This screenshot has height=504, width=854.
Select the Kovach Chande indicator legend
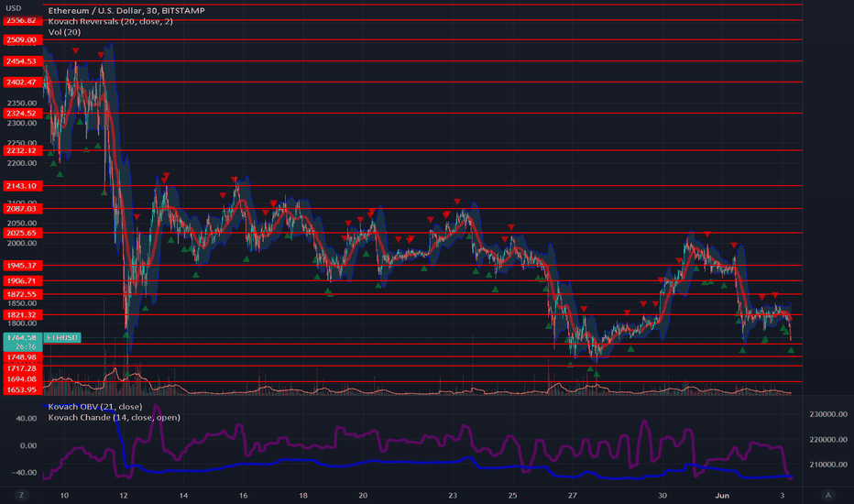click(x=114, y=417)
